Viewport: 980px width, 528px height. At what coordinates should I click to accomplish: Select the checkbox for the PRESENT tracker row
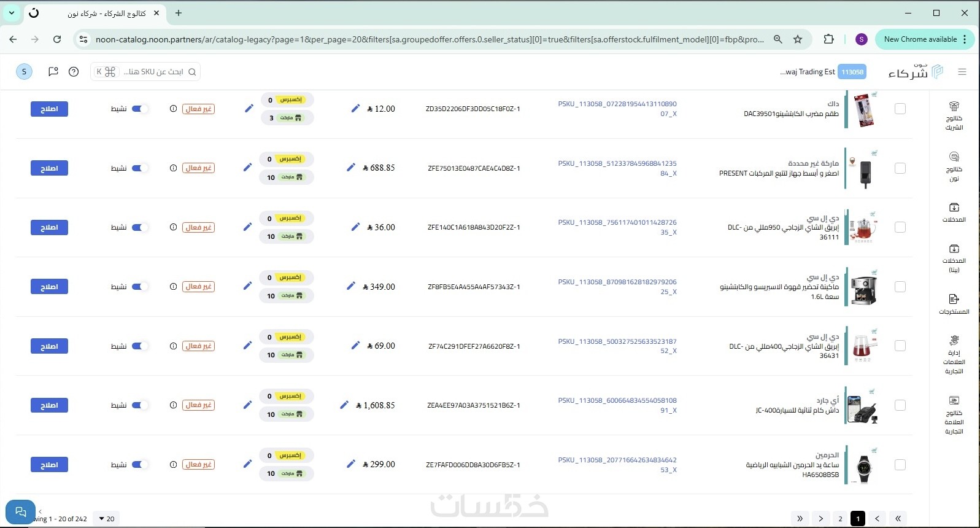tap(900, 168)
